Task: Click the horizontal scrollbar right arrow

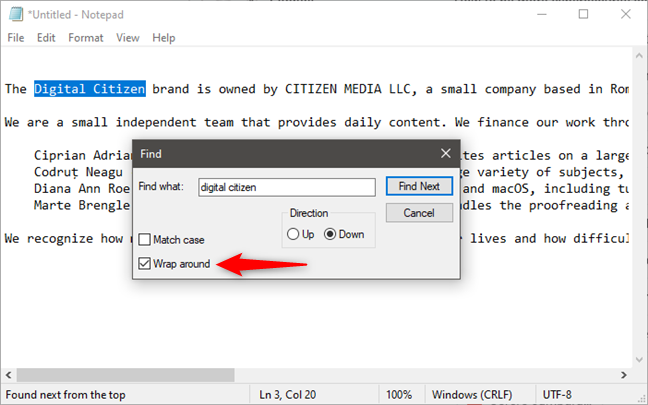Action: (x=624, y=375)
